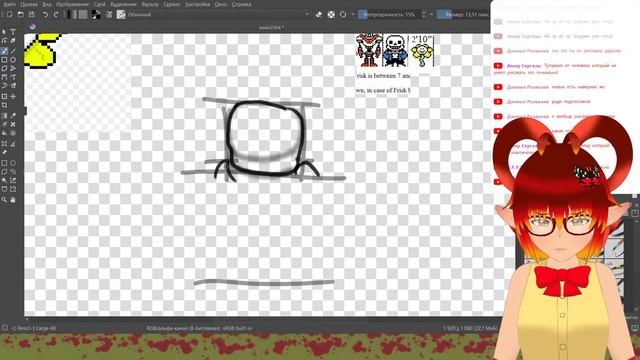Select the Contiguous Selection wand tool

click(x=4, y=180)
